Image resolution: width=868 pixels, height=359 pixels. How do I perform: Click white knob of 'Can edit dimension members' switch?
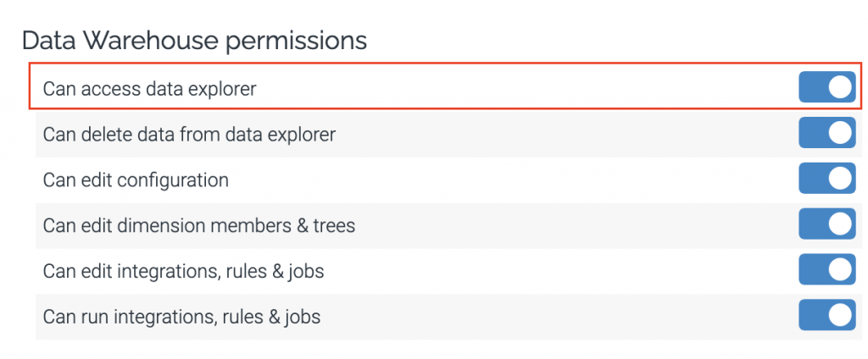tap(839, 224)
